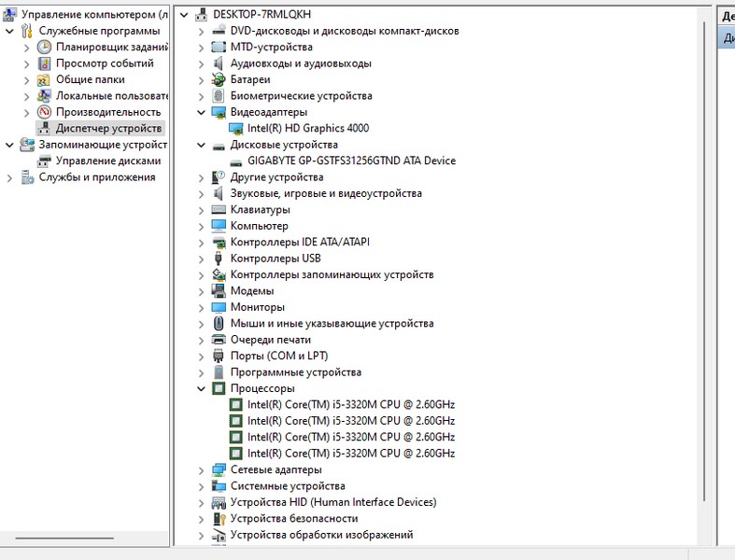Click the vertical scrollbar of device list
Image resolution: width=735 pixels, height=560 pixels.
click(x=704, y=280)
